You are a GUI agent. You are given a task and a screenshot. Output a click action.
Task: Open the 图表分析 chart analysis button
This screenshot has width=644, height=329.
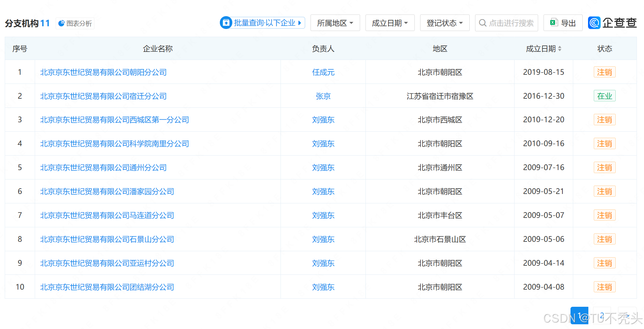pyautogui.click(x=75, y=23)
